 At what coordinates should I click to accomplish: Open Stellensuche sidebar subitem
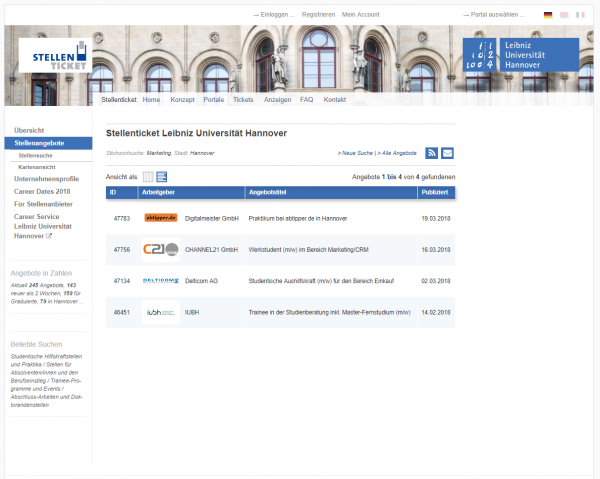[x=36, y=155]
